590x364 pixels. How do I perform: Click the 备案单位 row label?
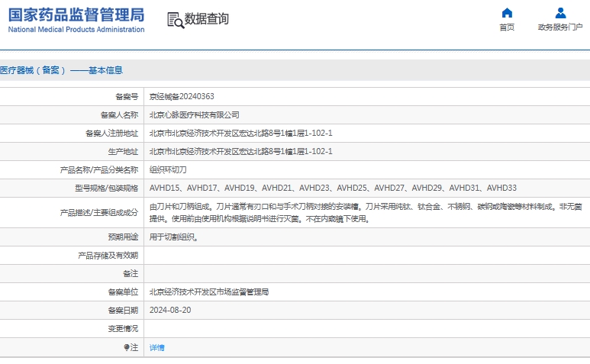[123, 292]
